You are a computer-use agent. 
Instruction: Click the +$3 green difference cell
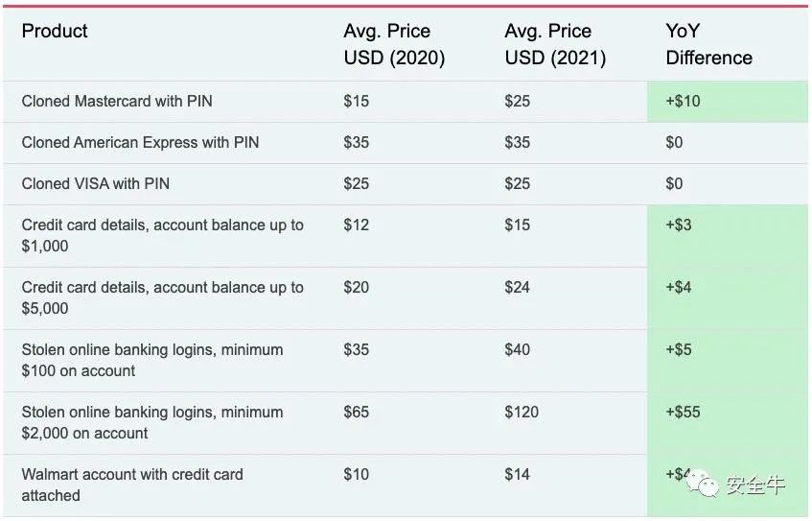[727, 236]
